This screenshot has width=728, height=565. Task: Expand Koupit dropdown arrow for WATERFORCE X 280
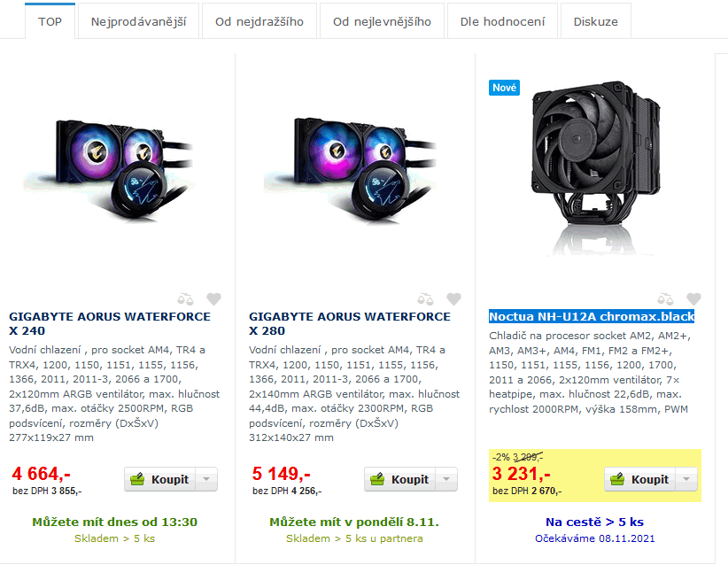(x=446, y=479)
